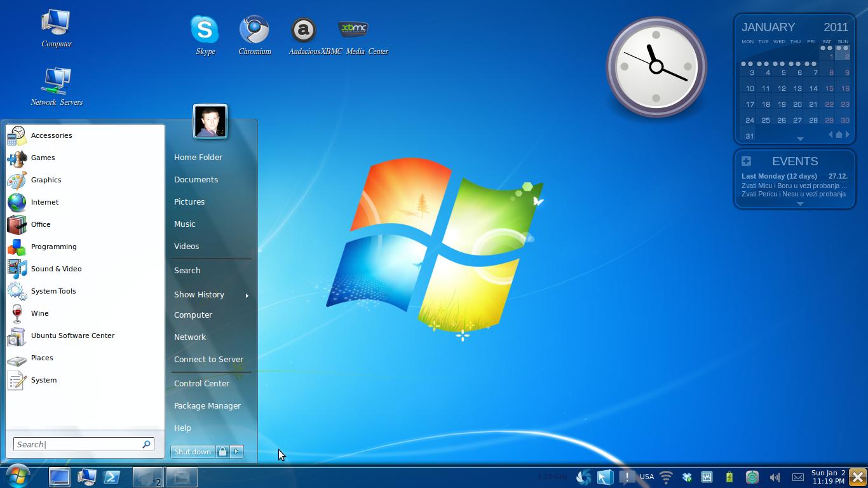The height and width of the screenshot is (488, 868).
Task: Go to previous month in calendar
Action: (x=831, y=135)
